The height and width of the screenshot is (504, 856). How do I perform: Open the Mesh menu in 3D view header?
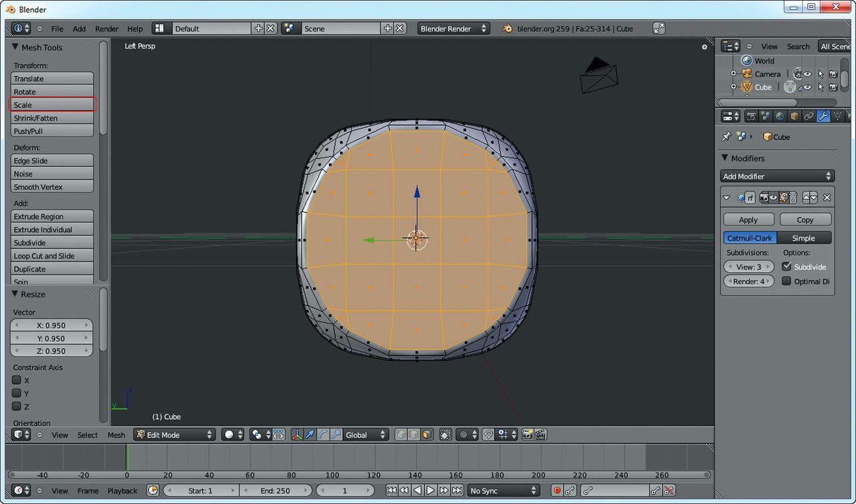click(116, 434)
